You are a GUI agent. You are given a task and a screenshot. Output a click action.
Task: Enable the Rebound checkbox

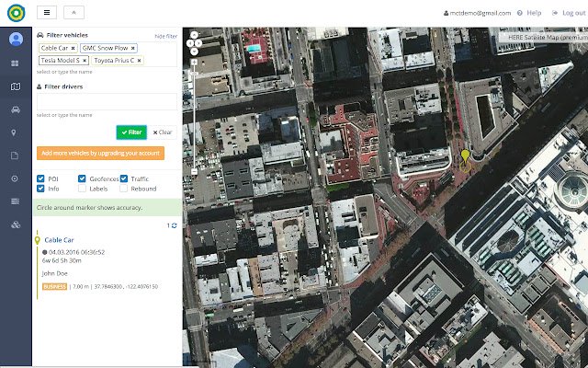124,189
